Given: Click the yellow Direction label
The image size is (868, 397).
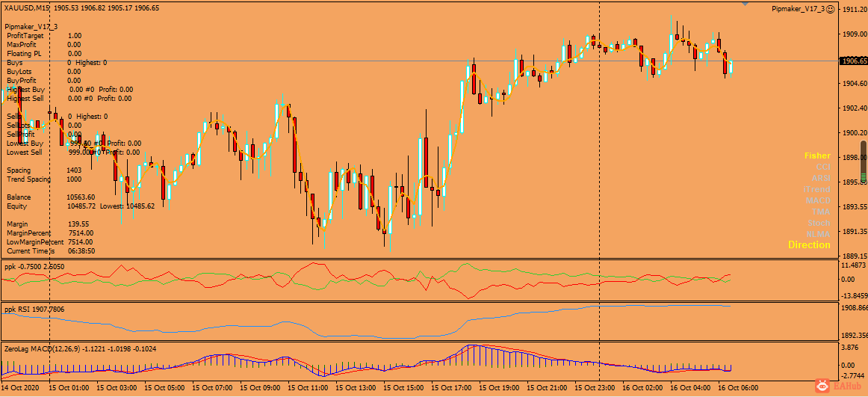Looking at the screenshot, I should click(809, 244).
